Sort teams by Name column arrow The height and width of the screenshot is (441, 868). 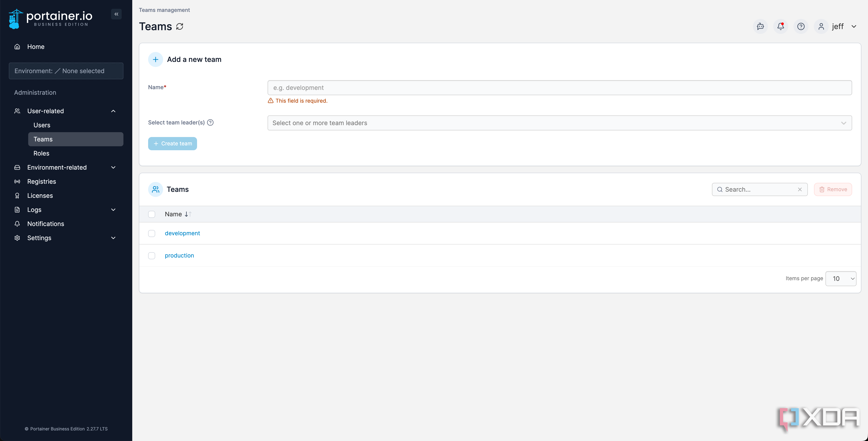188,214
